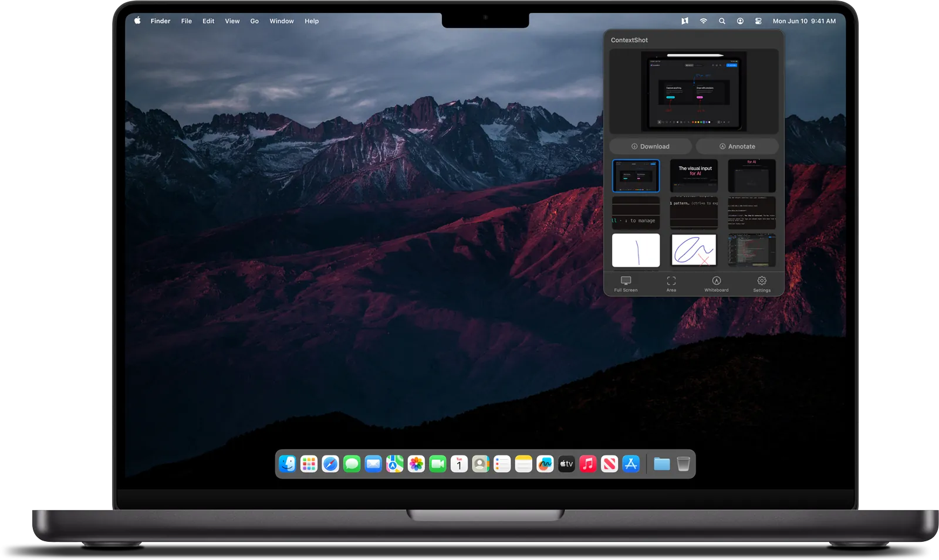Open Finder from the Dock
This screenshot has width=939, height=560.
pos(288,464)
